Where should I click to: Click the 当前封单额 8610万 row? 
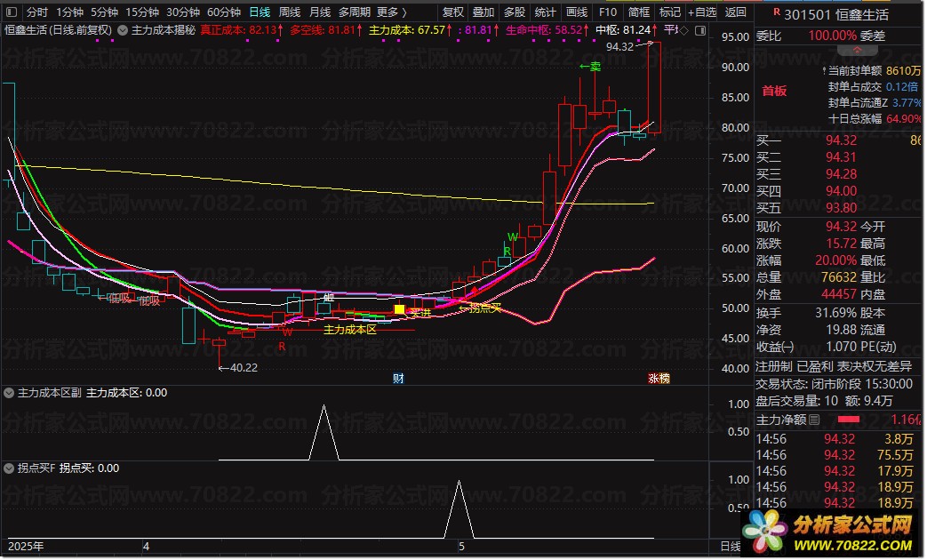(871, 71)
